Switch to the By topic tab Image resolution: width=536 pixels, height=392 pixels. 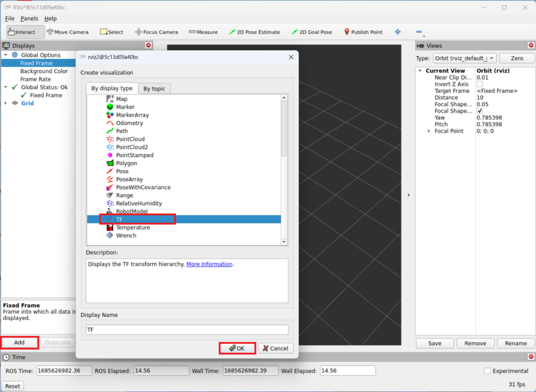pos(154,88)
